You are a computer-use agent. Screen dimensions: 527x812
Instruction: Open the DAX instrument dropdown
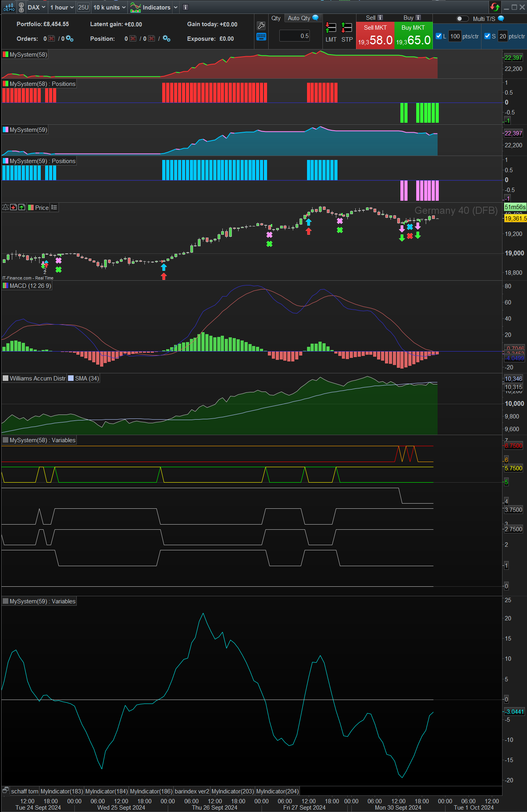click(36, 7)
